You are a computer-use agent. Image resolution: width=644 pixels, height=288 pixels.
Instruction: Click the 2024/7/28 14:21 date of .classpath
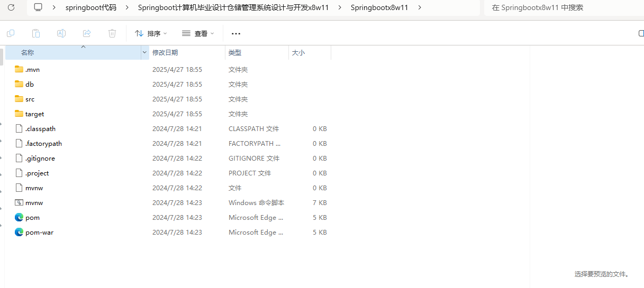click(177, 128)
